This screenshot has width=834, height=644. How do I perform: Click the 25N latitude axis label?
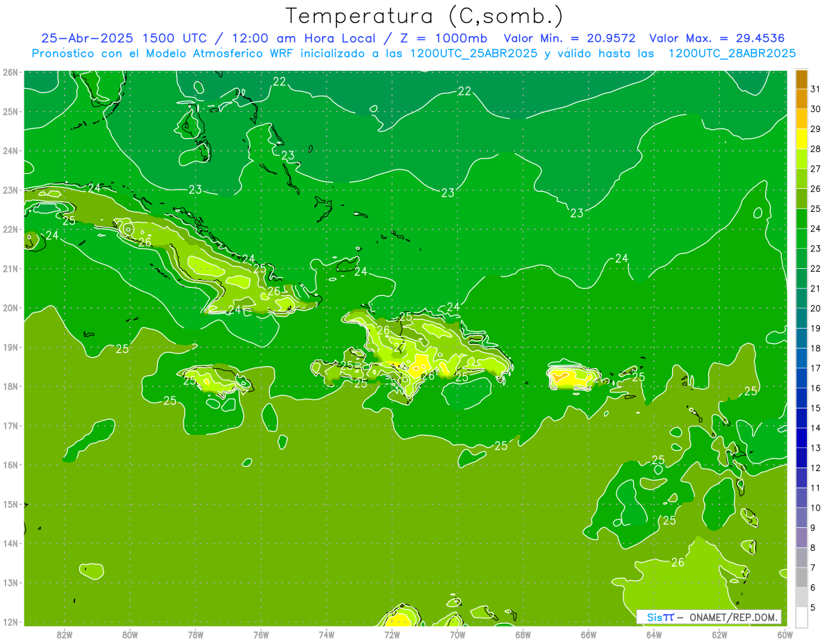point(10,111)
